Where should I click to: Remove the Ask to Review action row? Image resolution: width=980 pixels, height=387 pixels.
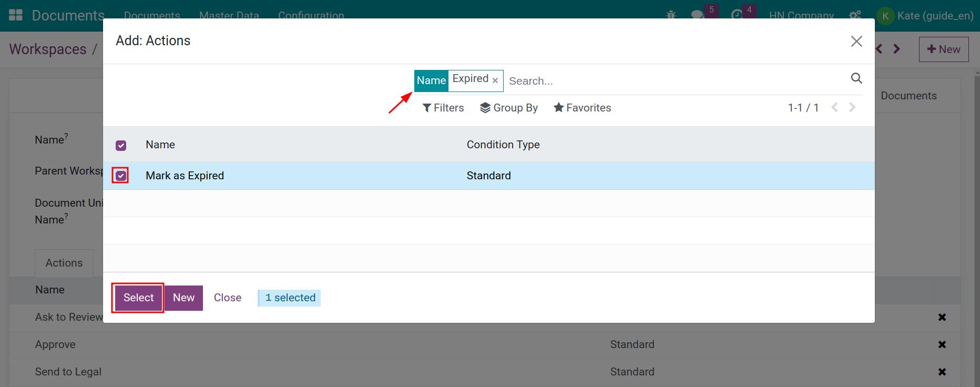coord(942,317)
